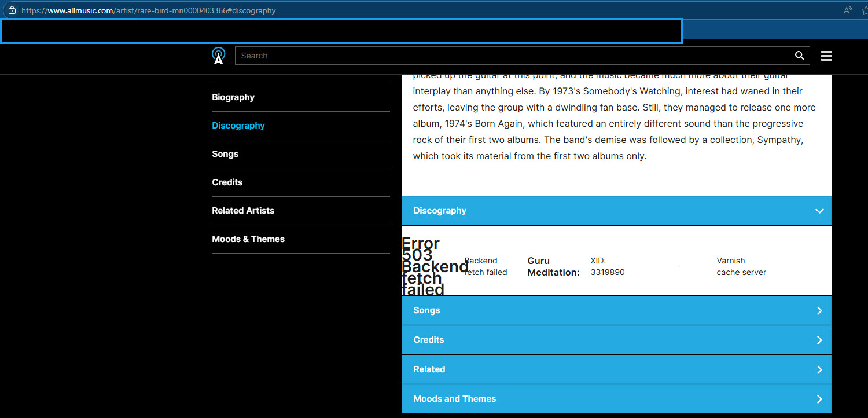Click the Read aloud icon in address bar

click(848, 10)
